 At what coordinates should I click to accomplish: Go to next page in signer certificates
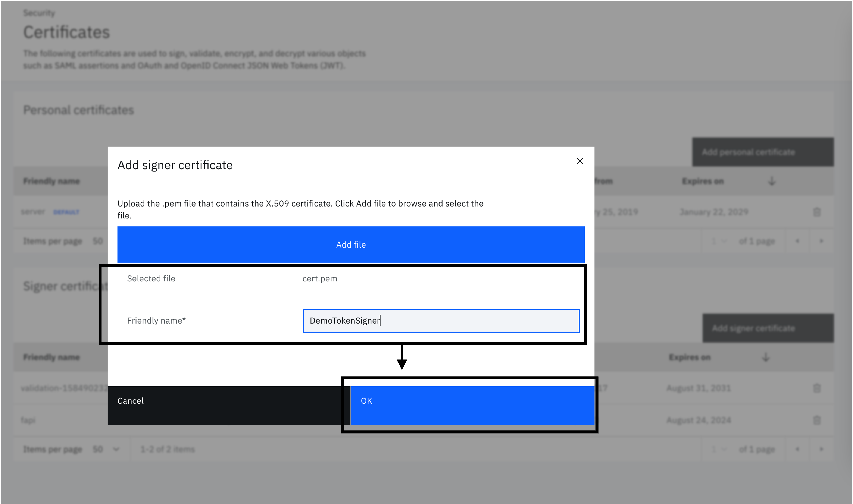pos(821,449)
